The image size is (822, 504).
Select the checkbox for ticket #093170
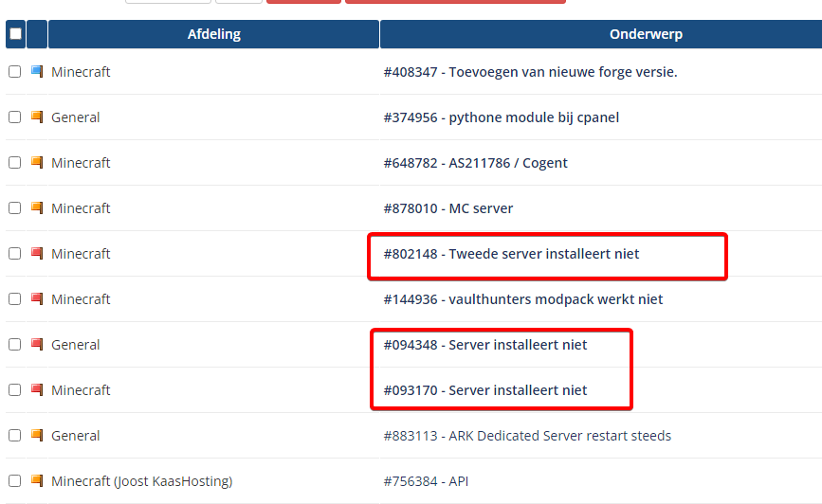pyautogui.click(x=14, y=390)
